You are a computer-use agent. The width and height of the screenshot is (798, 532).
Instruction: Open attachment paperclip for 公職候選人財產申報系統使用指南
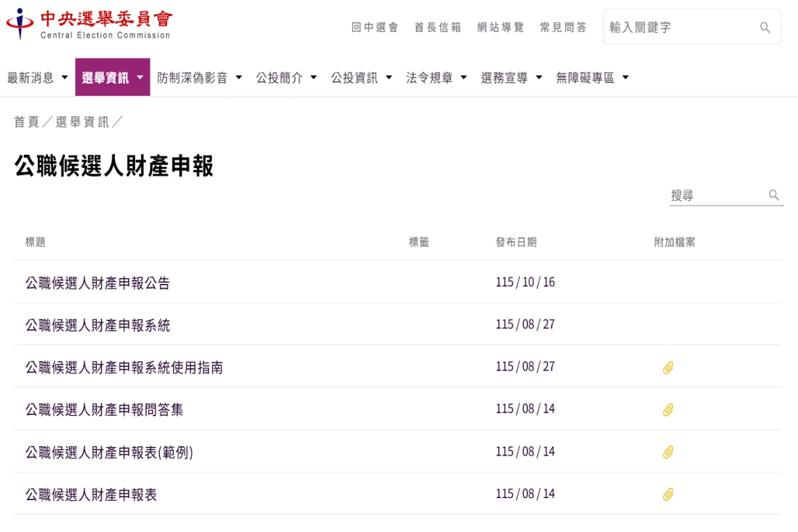[x=668, y=367]
